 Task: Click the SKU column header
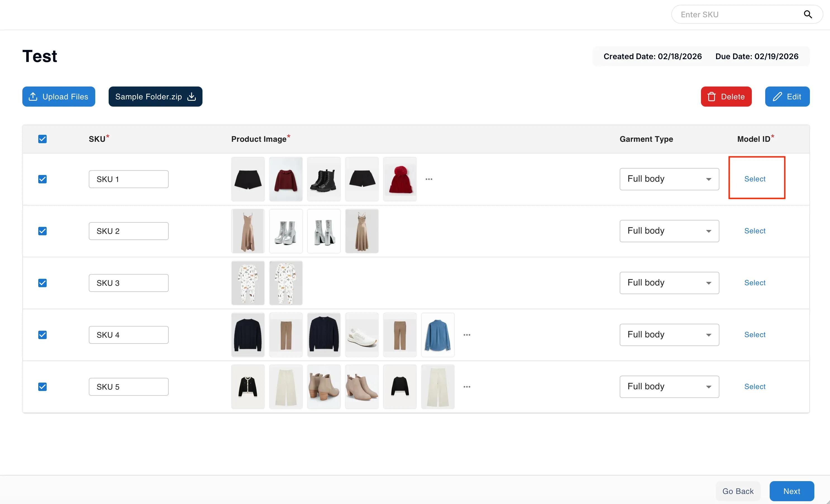pyautogui.click(x=99, y=139)
